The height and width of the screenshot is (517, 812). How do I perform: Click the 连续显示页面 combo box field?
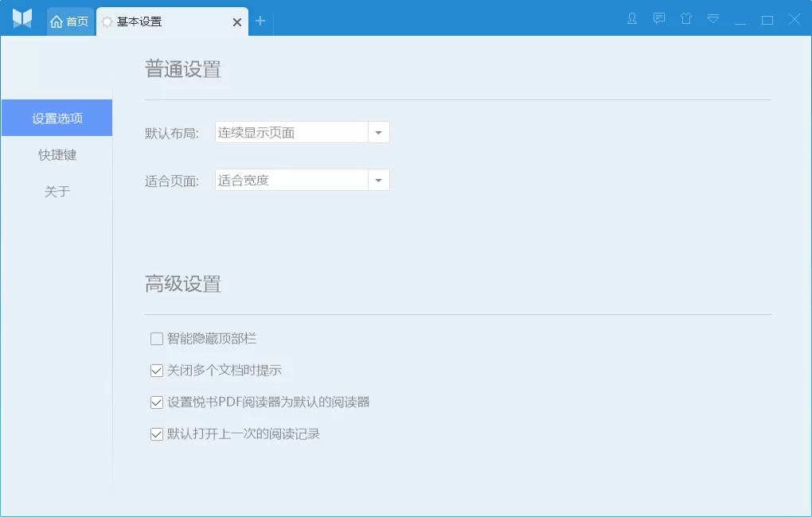pyautogui.click(x=291, y=133)
